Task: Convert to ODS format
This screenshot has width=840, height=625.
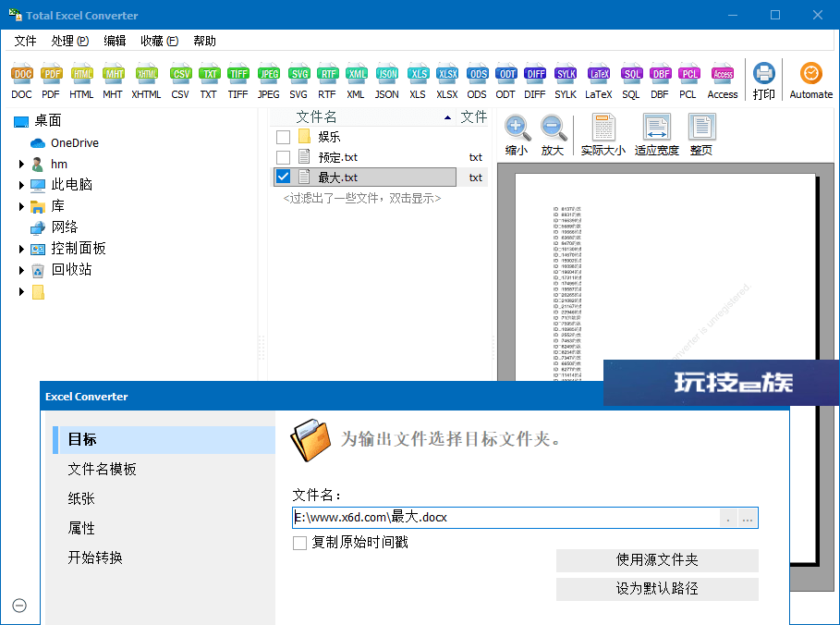Action: pos(477,80)
